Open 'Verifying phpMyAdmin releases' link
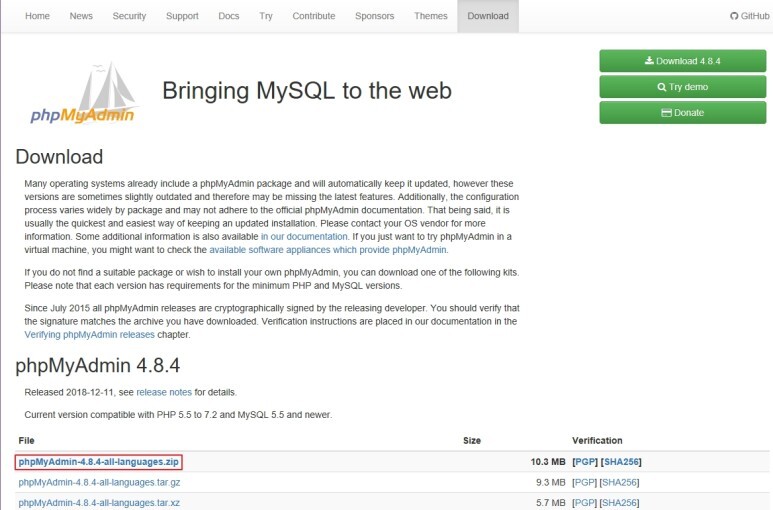Image resolution: width=773 pixels, height=510 pixels. coord(89,335)
